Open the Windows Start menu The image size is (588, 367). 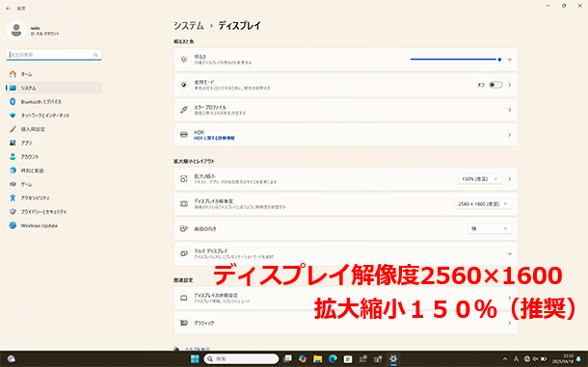coord(195,359)
